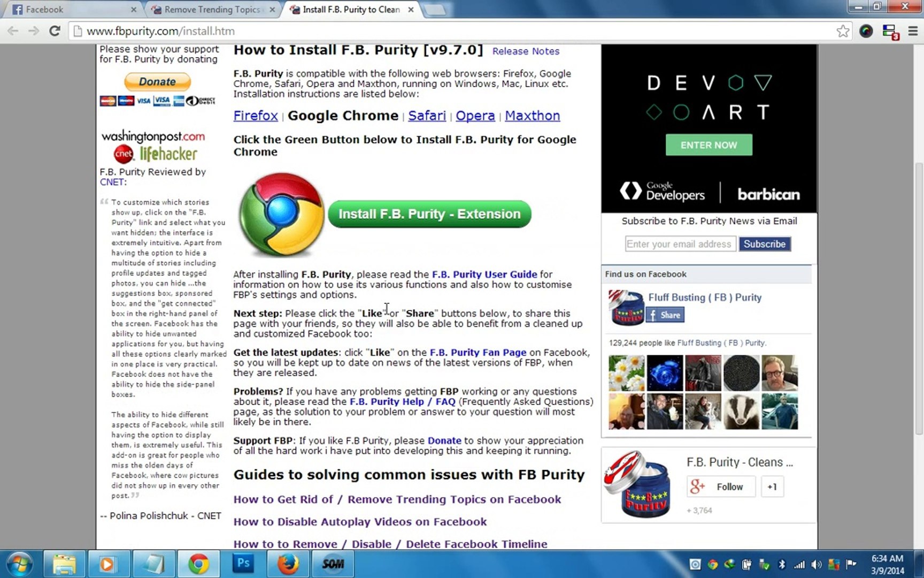Screen dimensions: 924x578
Task: Open the Release Notes link
Action: pyautogui.click(x=526, y=51)
